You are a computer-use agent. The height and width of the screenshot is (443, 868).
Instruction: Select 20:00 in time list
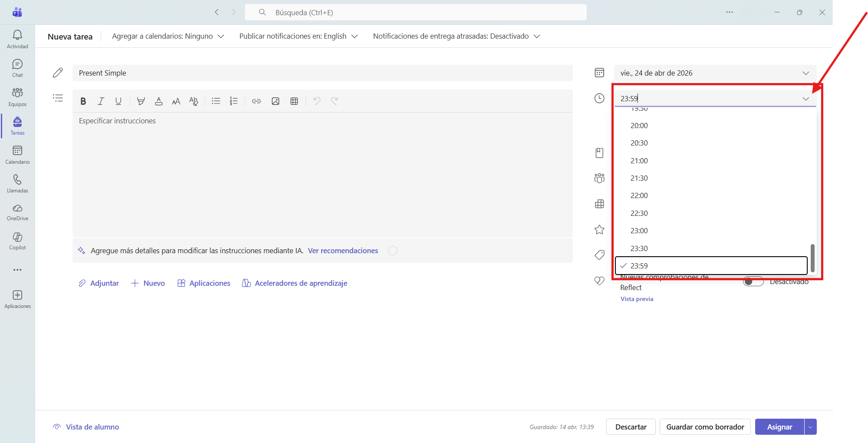pyautogui.click(x=711, y=126)
